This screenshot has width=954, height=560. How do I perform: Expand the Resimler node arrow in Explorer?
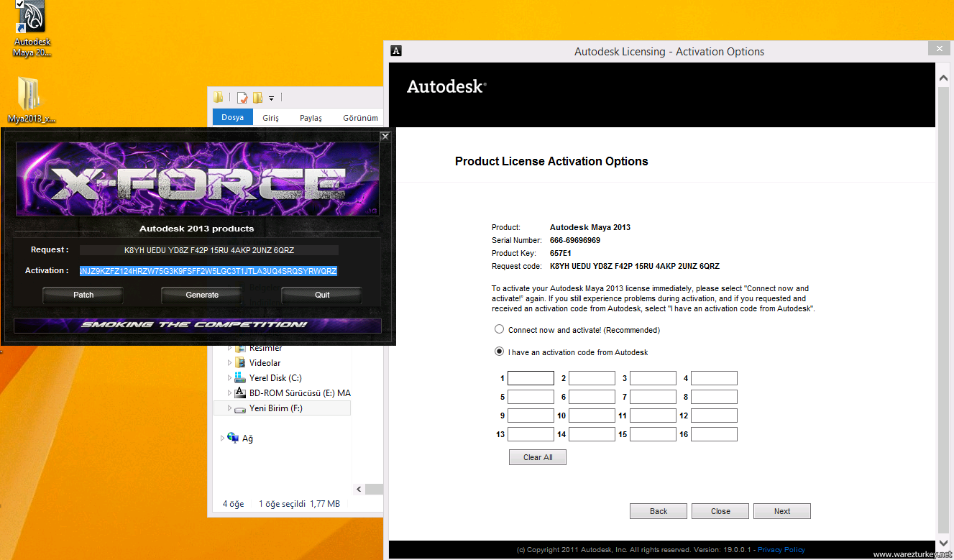tap(230, 348)
